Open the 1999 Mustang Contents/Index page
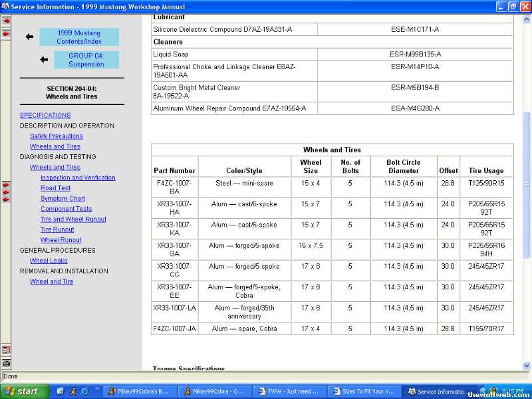 [79, 37]
